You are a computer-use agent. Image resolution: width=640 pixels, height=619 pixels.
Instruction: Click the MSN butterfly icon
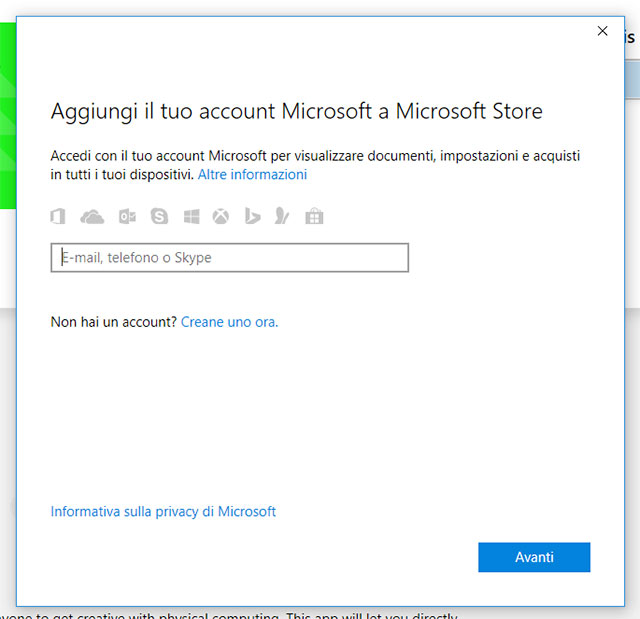click(x=283, y=216)
